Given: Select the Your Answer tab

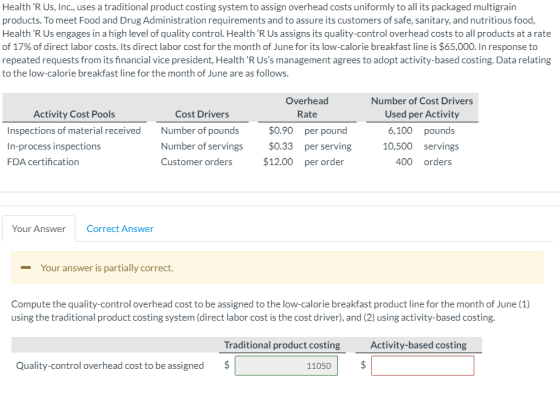Looking at the screenshot, I should (39, 229).
